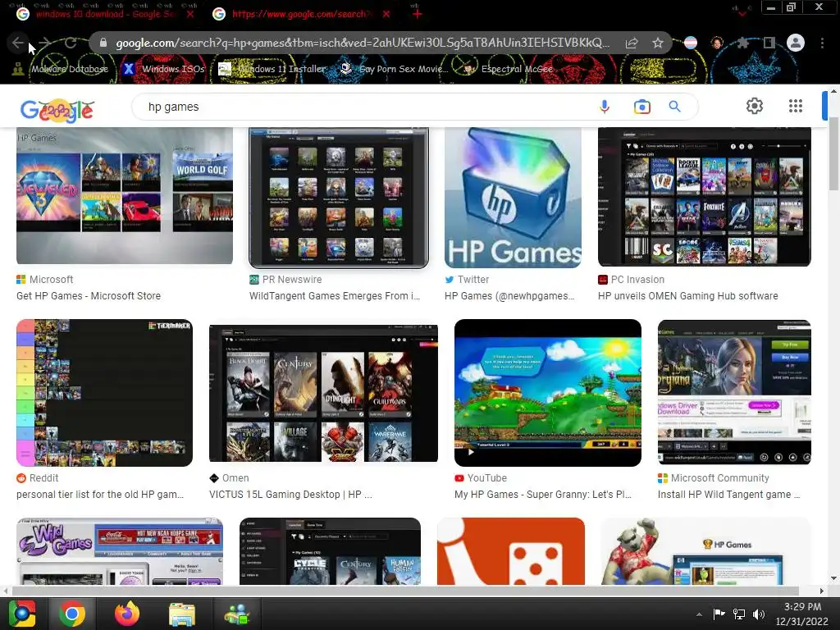Open Windows ISOs bookmark
The image size is (840, 630).
point(164,69)
